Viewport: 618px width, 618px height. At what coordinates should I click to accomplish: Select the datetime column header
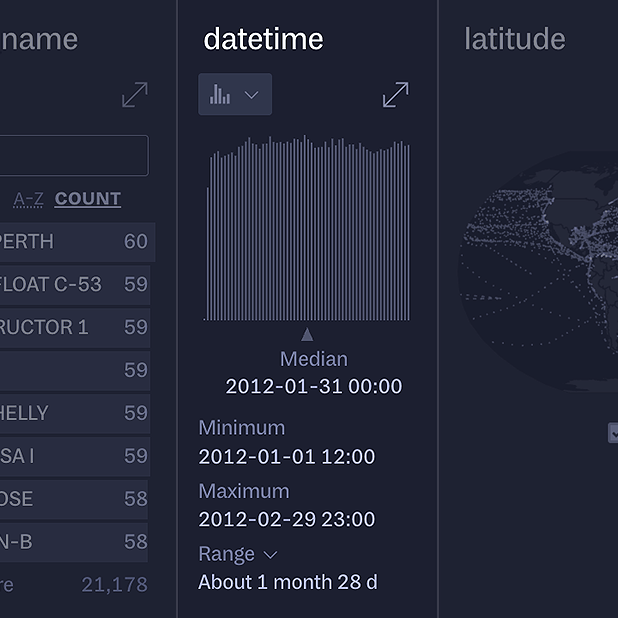[x=263, y=39]
